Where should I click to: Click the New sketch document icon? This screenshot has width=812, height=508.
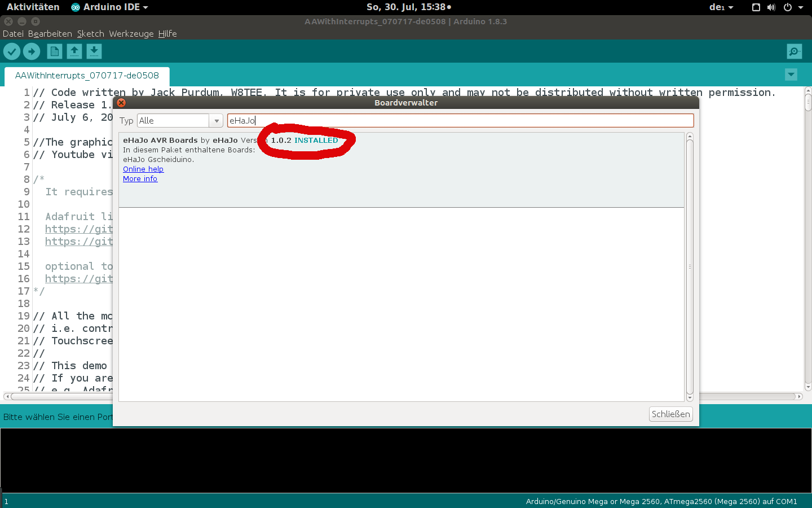55,51
